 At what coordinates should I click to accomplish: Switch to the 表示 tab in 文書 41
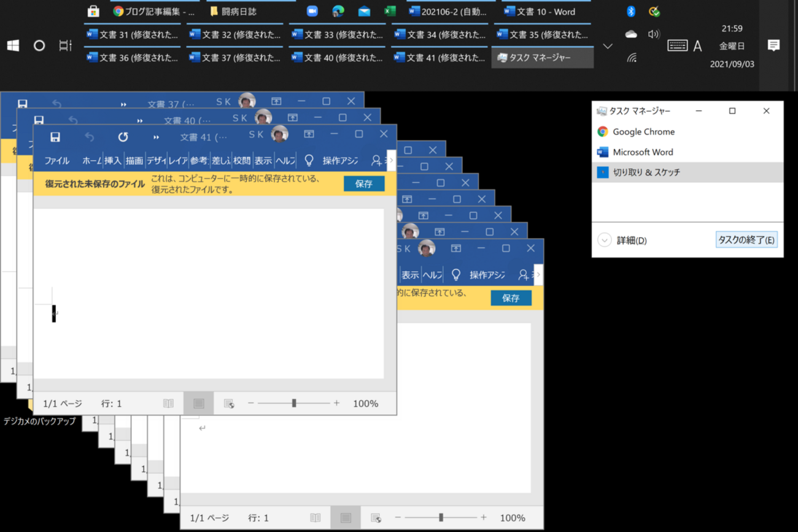tap(263, 161)
